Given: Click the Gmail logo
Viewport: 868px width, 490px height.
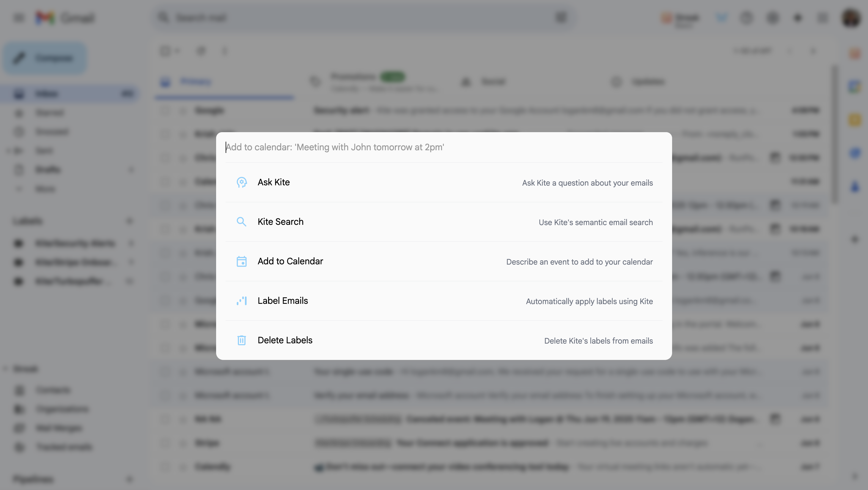Looking at the screenshot, I should (x=65, y=18).
